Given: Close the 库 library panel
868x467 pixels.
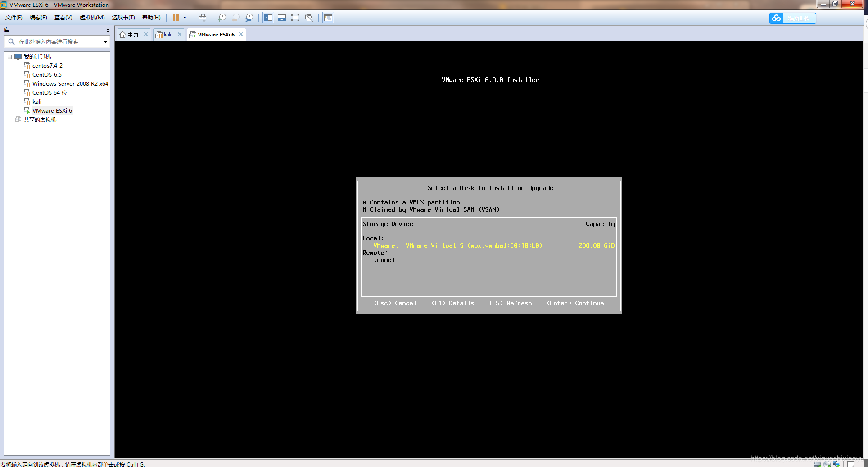Looking at the screenshot, I should [108, 30].
